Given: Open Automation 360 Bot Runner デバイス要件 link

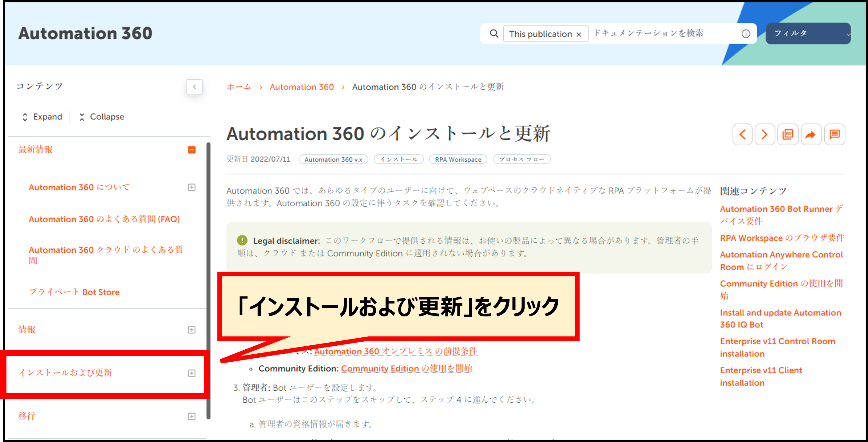Looking at the screenshot, I should click(x=781, y=215).
